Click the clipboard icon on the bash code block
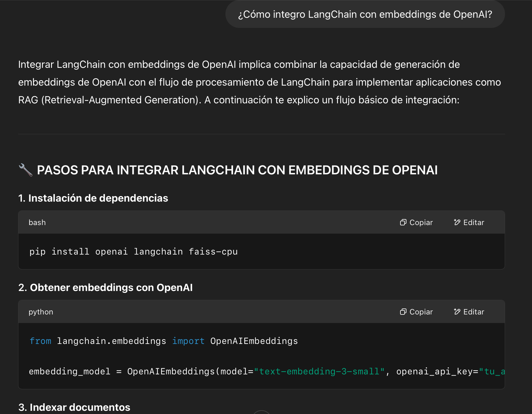Screen dimensions: 532x414 coord(403,222)
